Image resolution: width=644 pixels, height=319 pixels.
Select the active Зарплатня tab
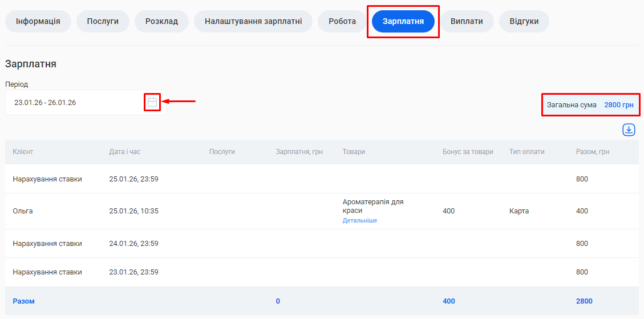point(403,22)
